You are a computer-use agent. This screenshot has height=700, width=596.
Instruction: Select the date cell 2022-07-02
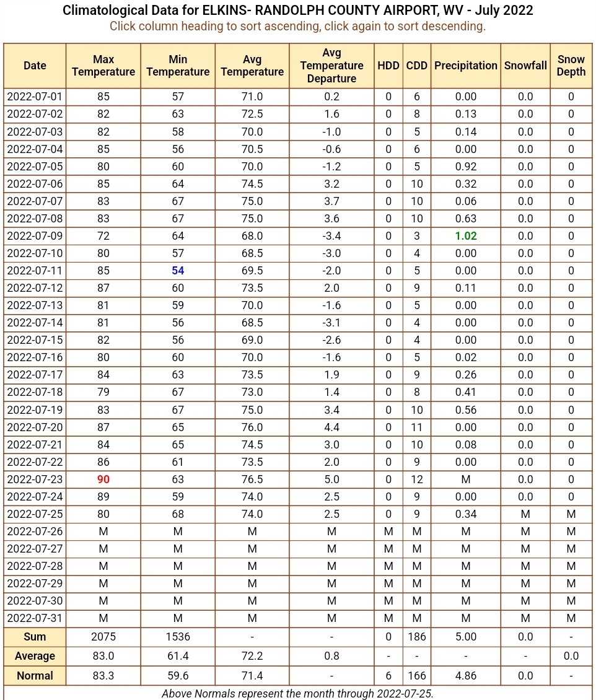pos(35,114)
